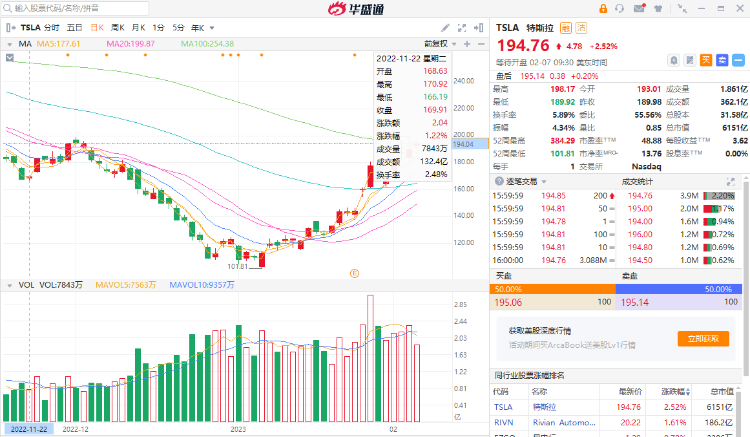
Task: Click ask price 195.14
Action: point(635,302)
